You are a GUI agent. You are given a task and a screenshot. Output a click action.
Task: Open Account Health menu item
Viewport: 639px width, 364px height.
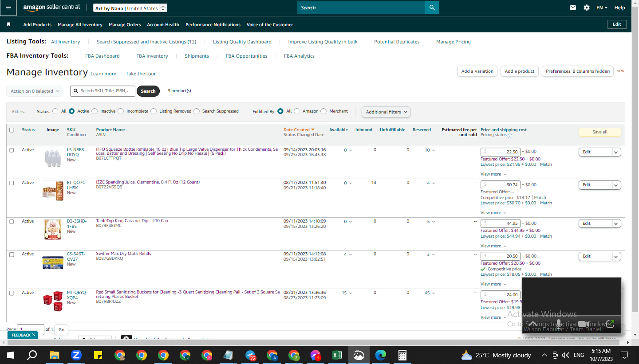163,24
